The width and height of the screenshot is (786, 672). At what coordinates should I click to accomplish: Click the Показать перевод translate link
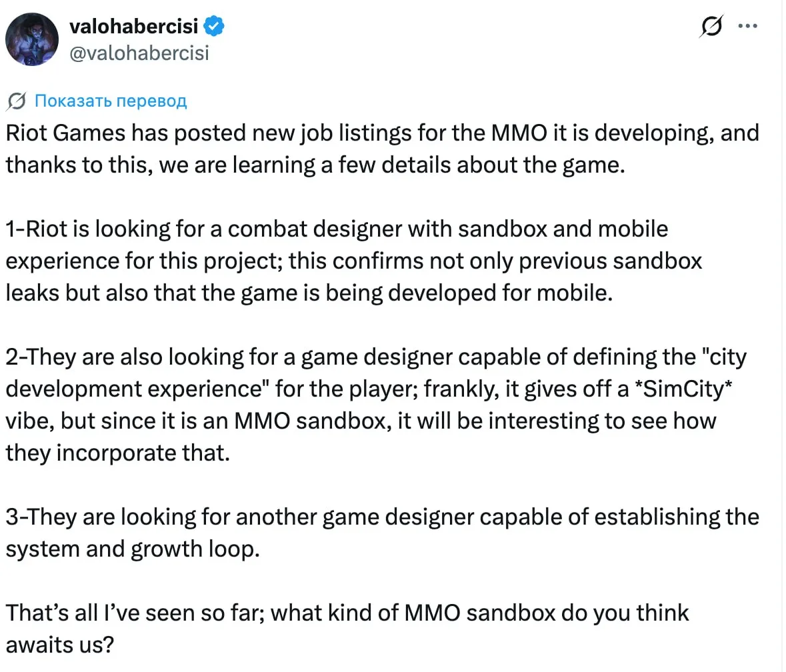[111, 101]
